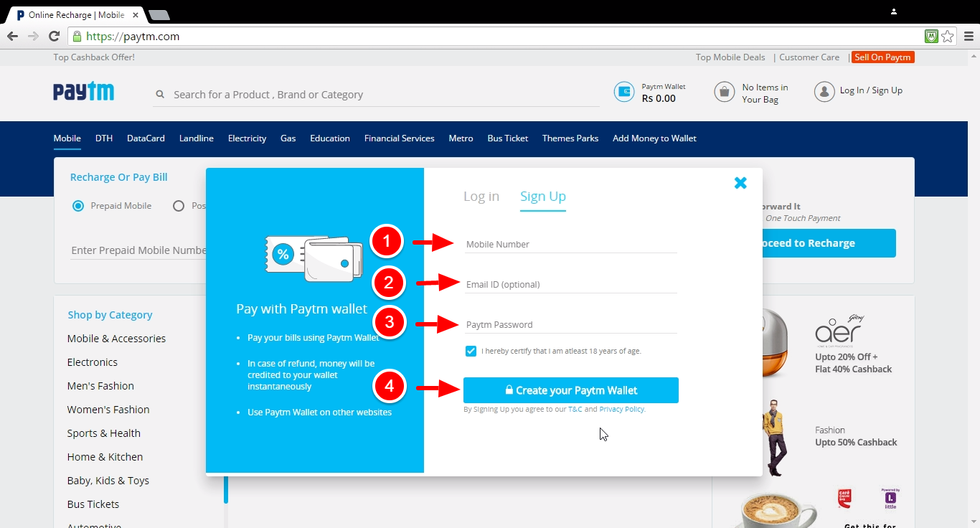Click the browser address bar
This screenshot has height=528, width=980.
click(x=495, y=37)
